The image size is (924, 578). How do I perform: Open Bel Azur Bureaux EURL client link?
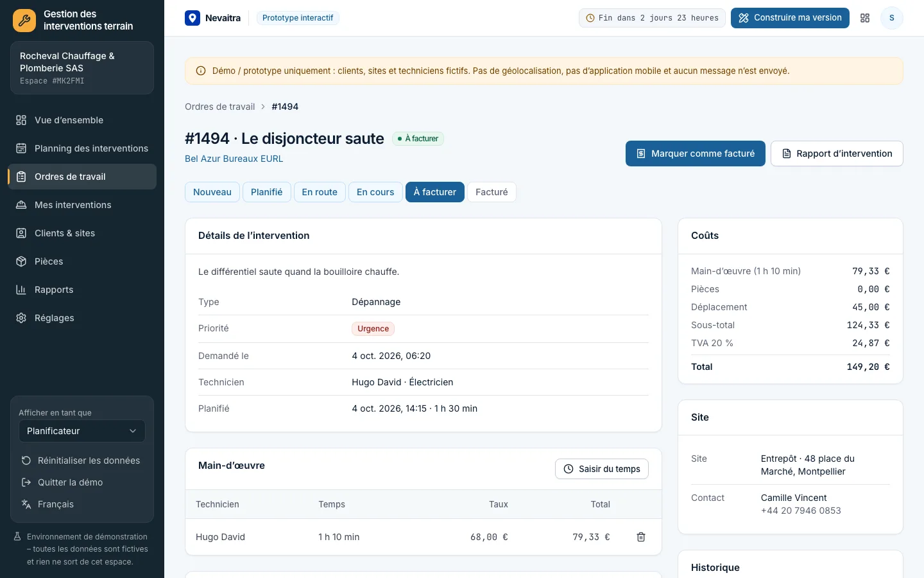234,159
